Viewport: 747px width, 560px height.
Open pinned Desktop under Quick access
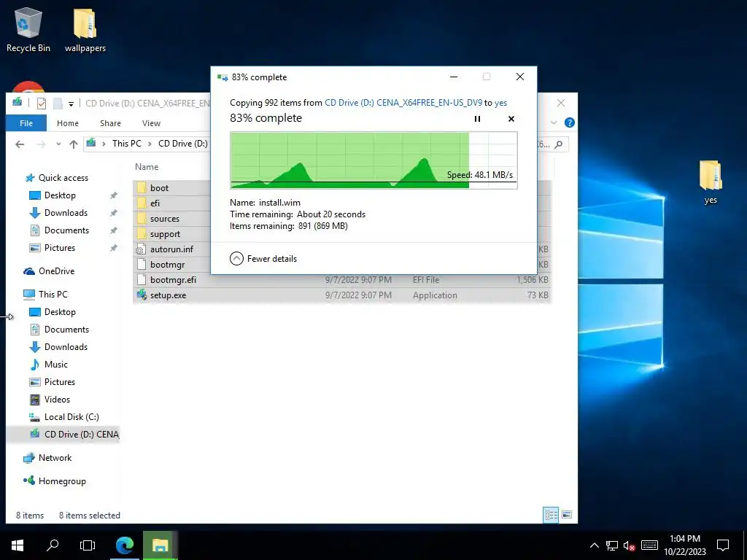(x=60, y=195)
